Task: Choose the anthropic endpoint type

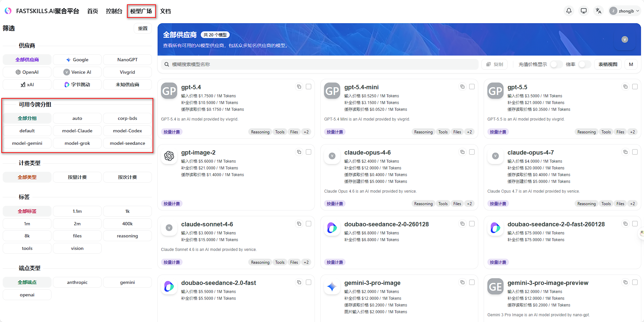Action: click(x=77, y=282)
